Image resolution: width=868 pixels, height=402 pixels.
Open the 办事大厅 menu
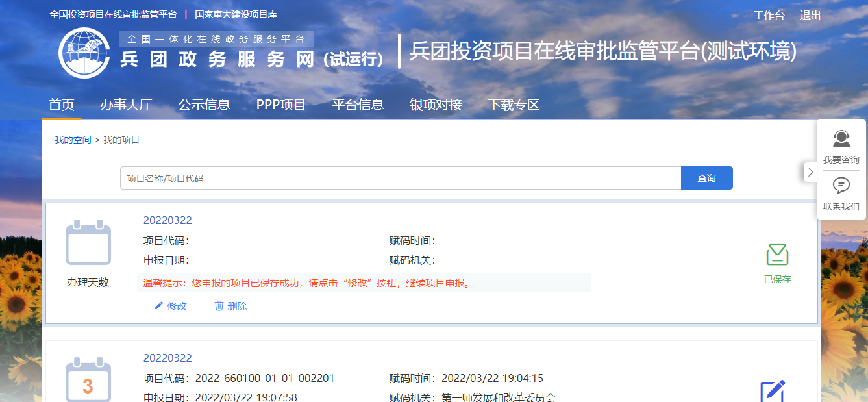click(126, 105)
